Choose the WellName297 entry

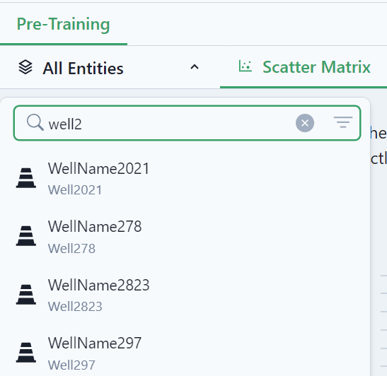pyautogui.click(x=185, y=353)
